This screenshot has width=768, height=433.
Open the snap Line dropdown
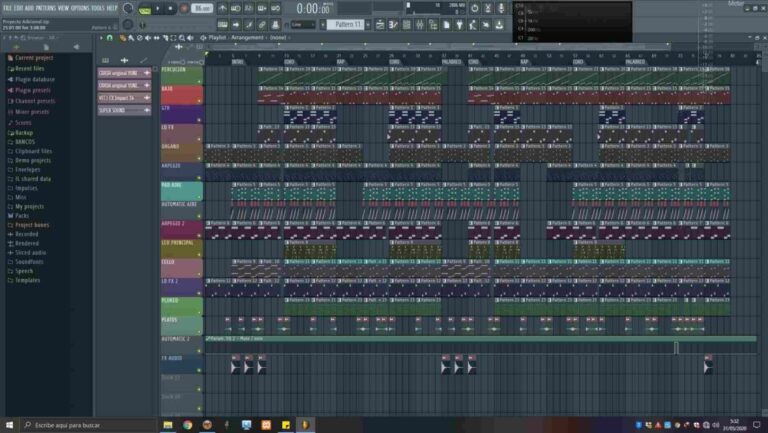(x=302, y=24)
